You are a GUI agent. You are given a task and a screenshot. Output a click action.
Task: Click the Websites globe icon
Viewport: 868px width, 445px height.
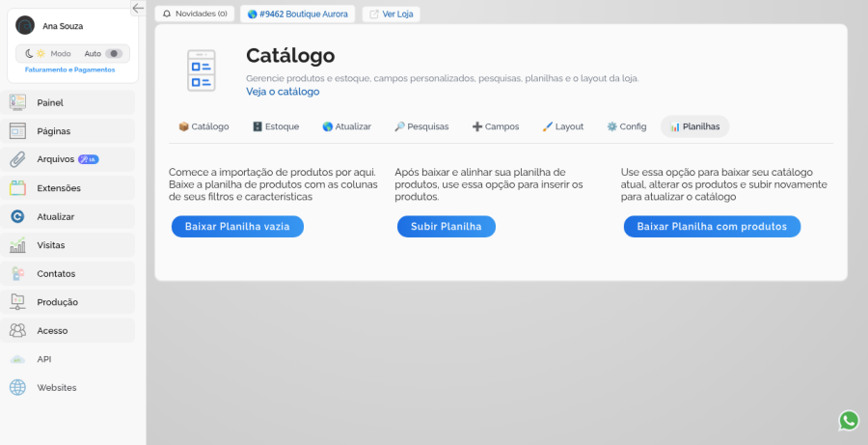click(x=17, y=387)
